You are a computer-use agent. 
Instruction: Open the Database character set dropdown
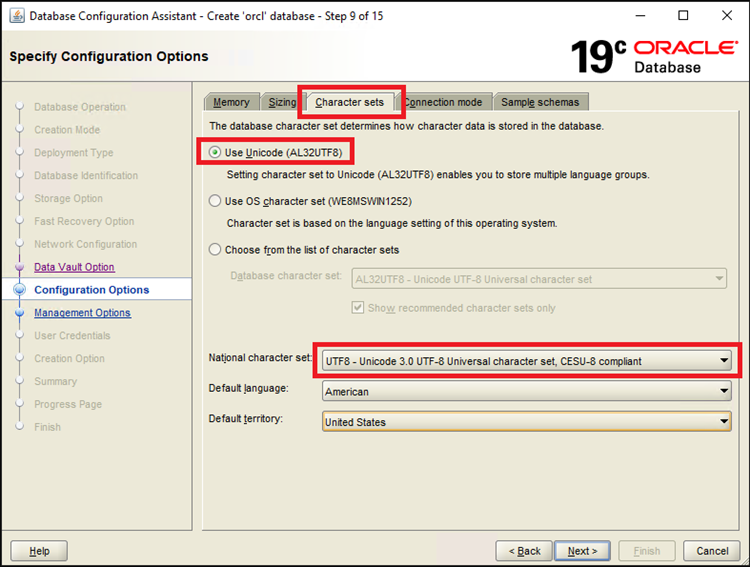click(539, 279)
